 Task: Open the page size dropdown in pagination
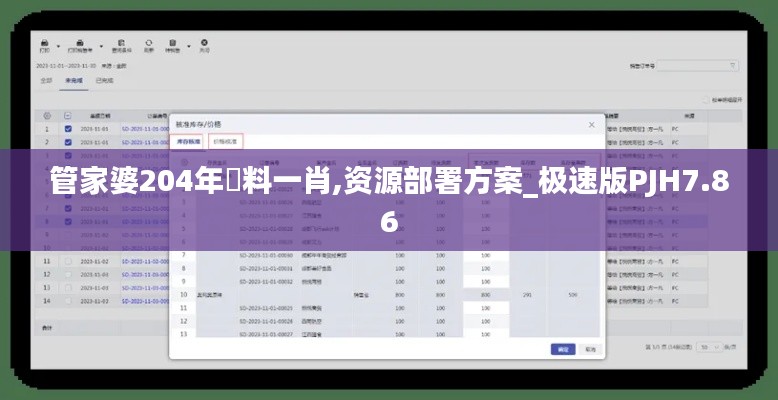712,346
